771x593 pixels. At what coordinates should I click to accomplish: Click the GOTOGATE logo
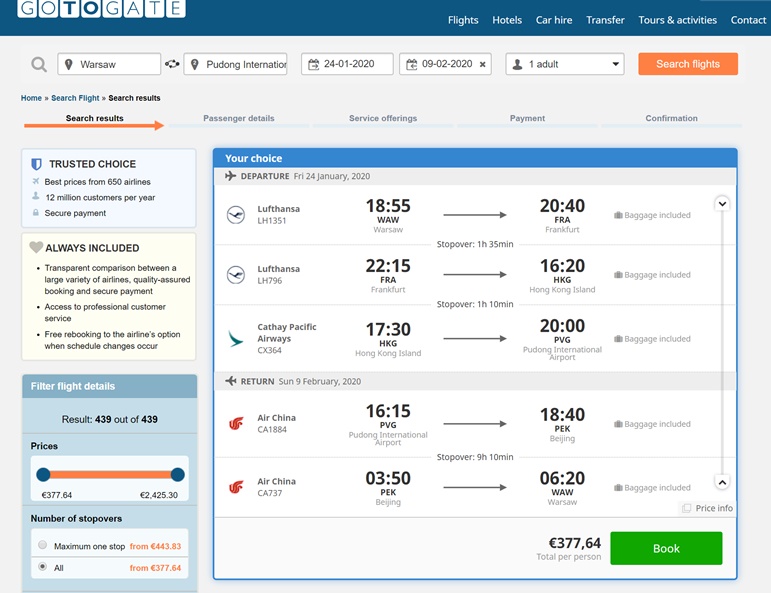point(102,8)
